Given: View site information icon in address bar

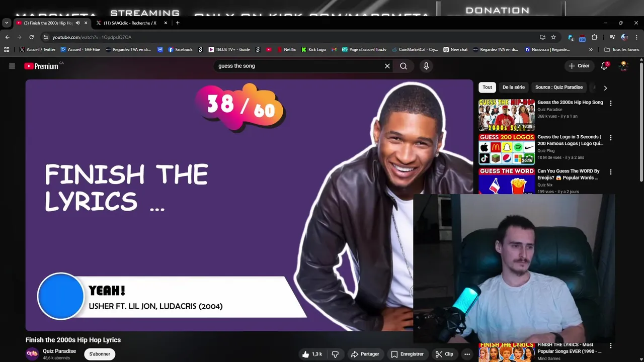Looking at the screenshot, I should click(46, 37).
